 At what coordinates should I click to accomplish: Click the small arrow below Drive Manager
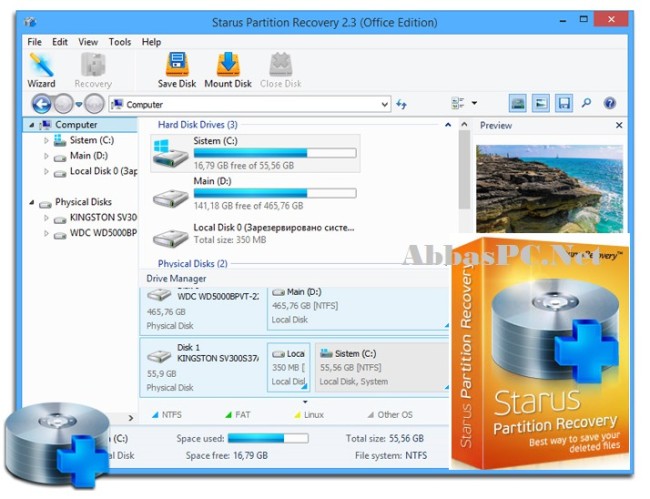[x=305, y=402]
